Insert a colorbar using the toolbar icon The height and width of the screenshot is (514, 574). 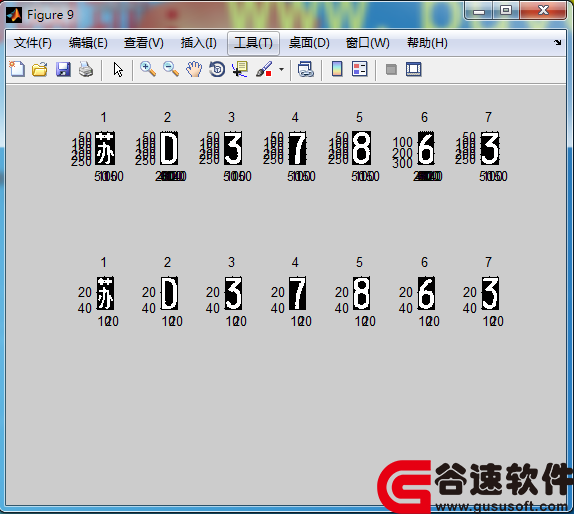tap(337, 69)
